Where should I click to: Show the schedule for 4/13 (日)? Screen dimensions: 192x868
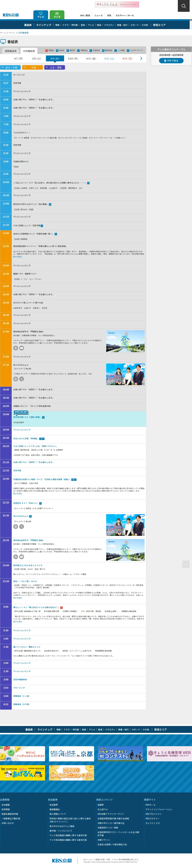[127, 59]
